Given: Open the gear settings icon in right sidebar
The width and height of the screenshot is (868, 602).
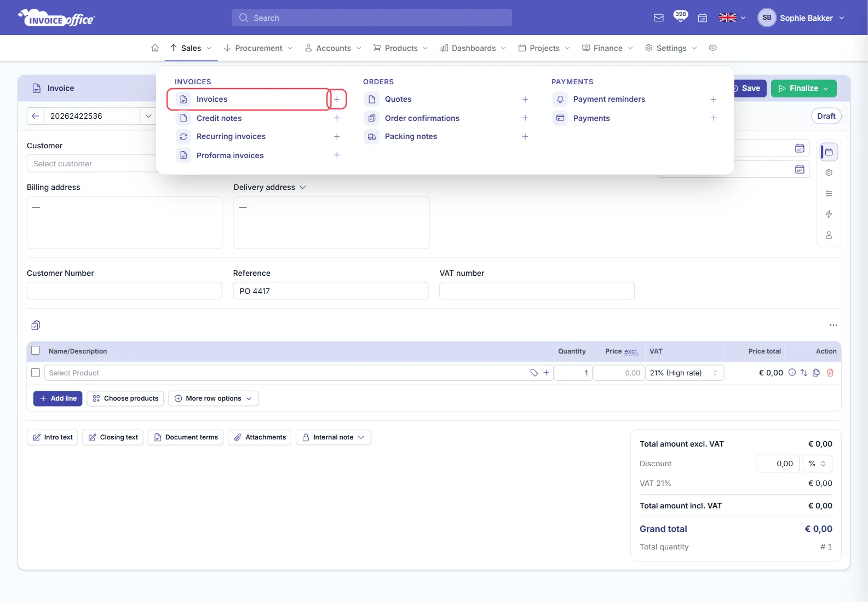Looking at the screenshot, I should tap(829, 172).
